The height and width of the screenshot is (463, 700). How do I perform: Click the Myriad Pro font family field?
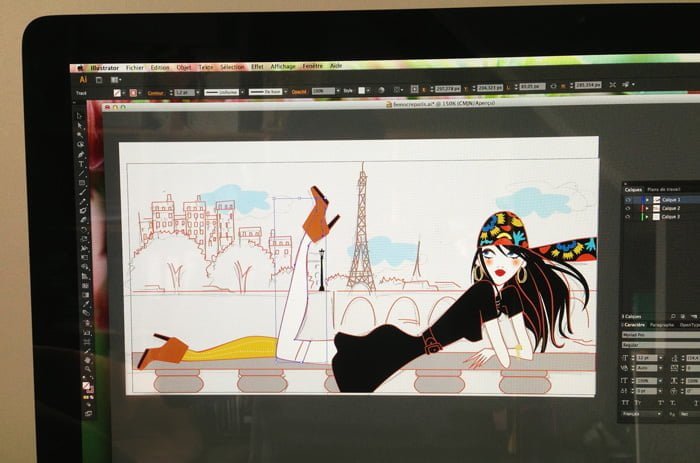pyautogui.click(x=661, y=335)
